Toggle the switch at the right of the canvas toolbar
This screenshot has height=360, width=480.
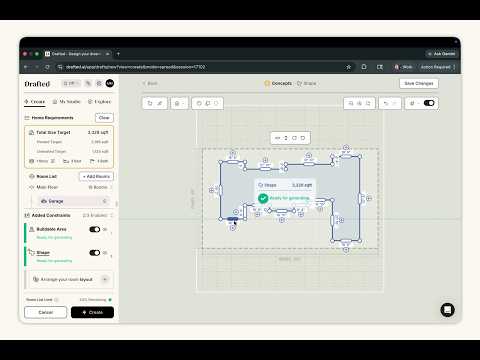pyautogui.click(x=429, y=103)
